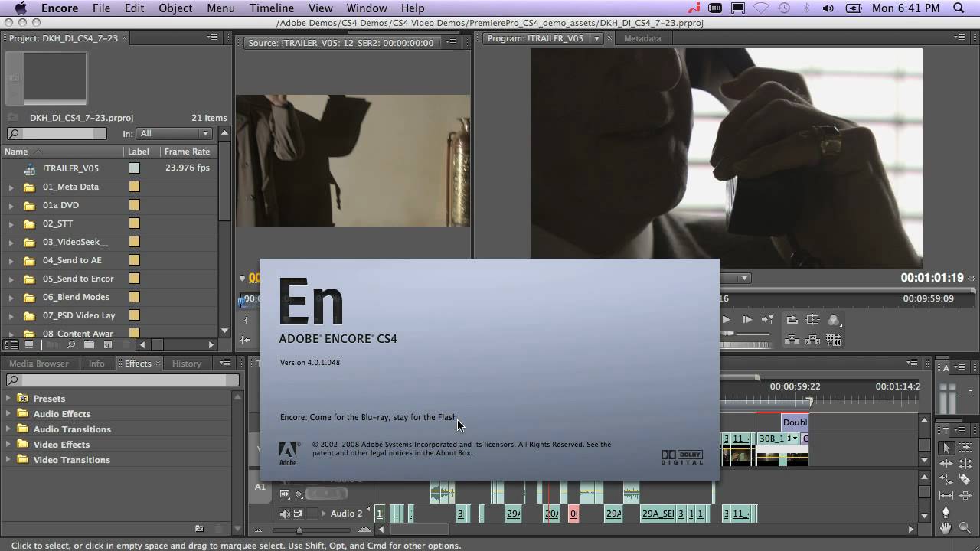The image size is (980, 551).
Task: Open the Timeline menu
Action: 272,8
